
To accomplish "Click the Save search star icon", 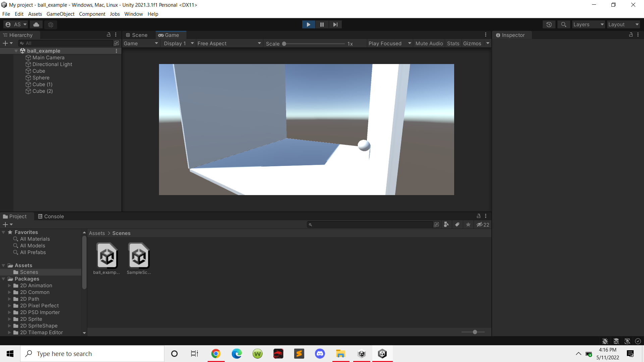I will [x=468, y=225].
